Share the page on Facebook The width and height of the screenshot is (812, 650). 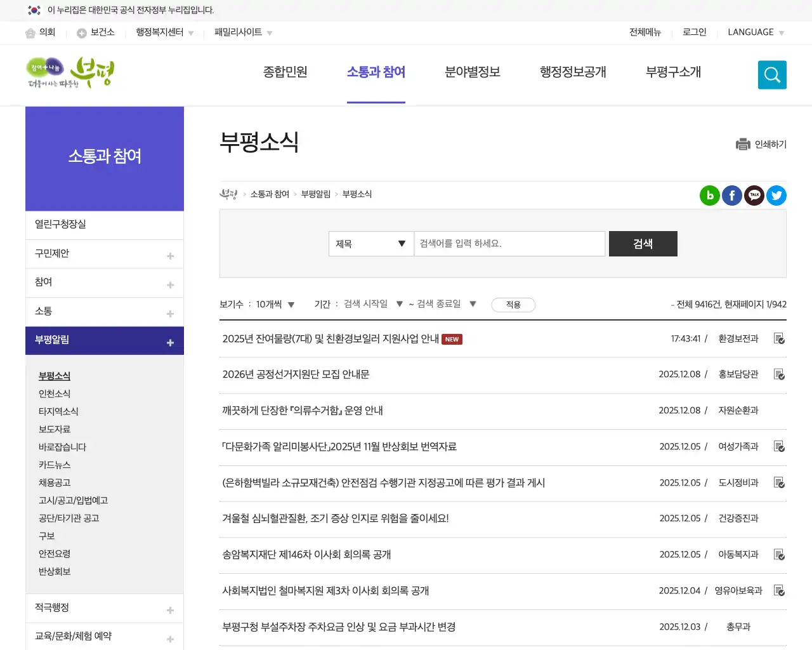(x=731, y=196)
